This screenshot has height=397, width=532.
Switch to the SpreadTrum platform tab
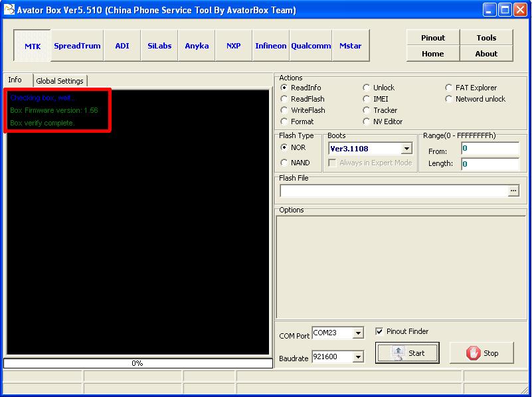coord(77,46)
